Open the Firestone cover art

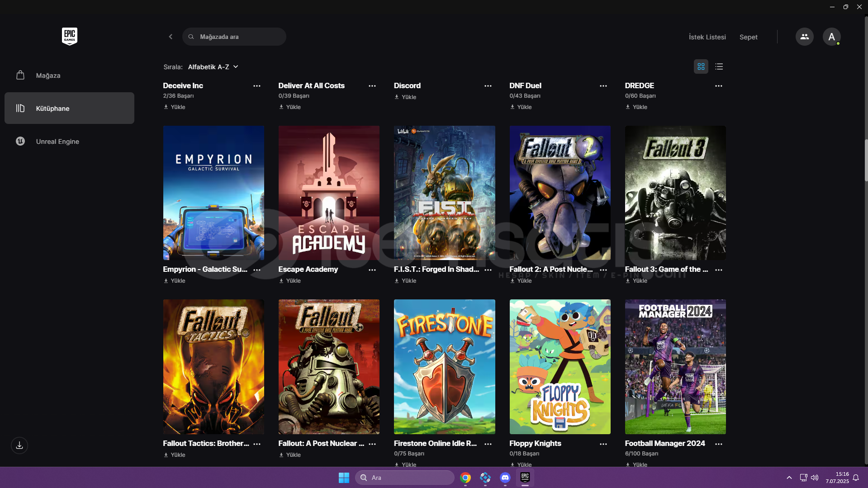[x=445, y=367]
